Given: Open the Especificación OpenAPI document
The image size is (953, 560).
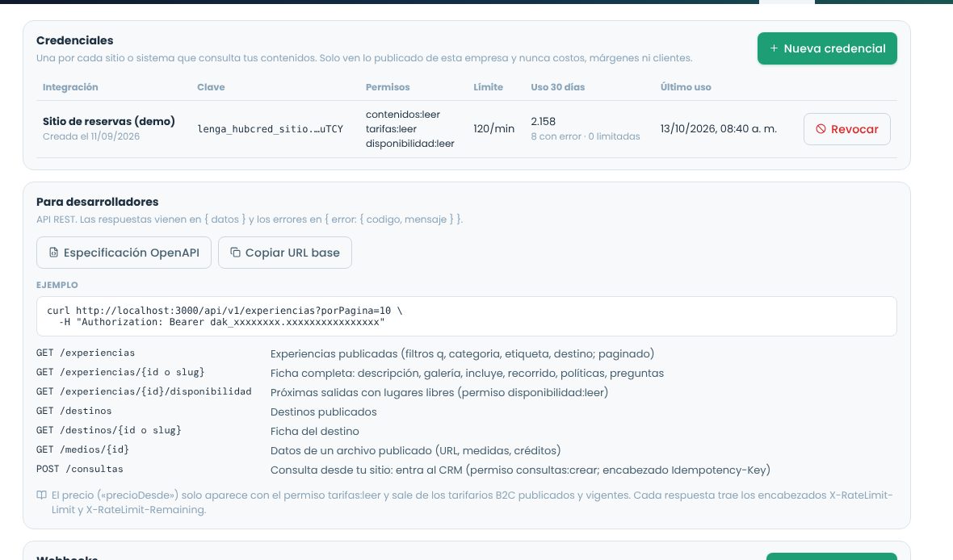Looking at the screenshot, I should (124, 253).
